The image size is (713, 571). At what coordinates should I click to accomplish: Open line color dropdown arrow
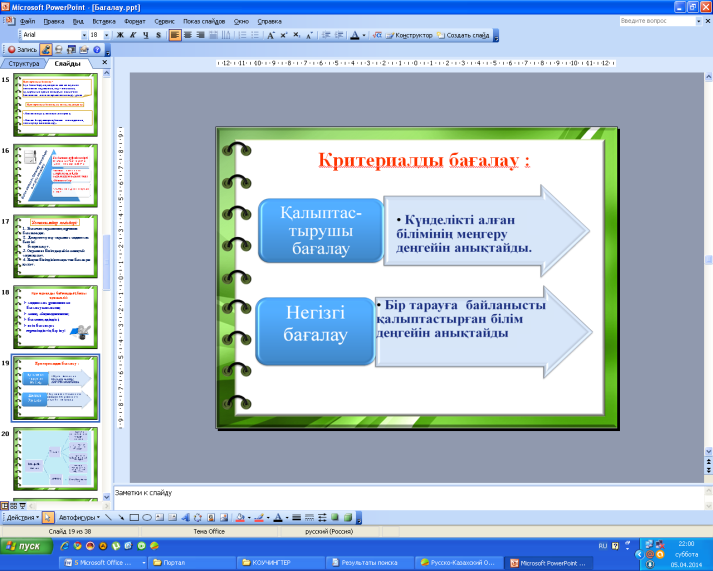[x=268, y=517]
